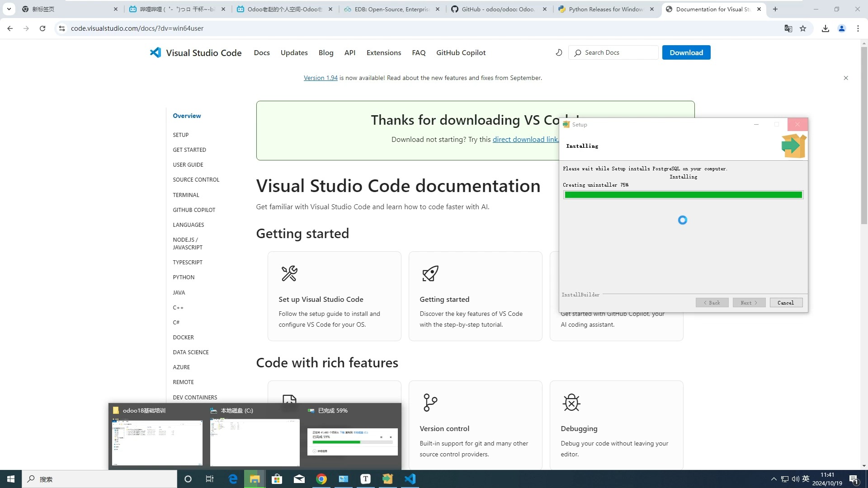Screen dimensions: 868x488
Task: Dismiss the Version 1.94 banner with X
Action: [846, 78]
